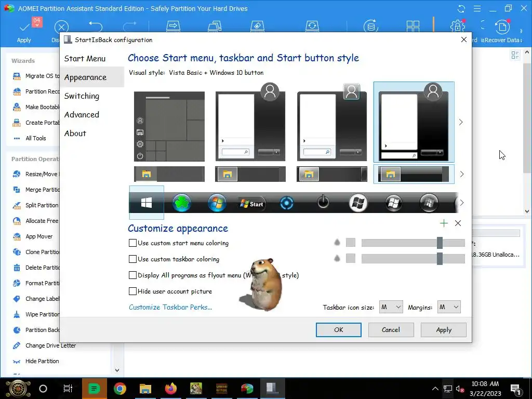Viewport: 532px width, 399px height.
Task: Toggle AOMEI list view icon at right
Action: pos(515,55)
